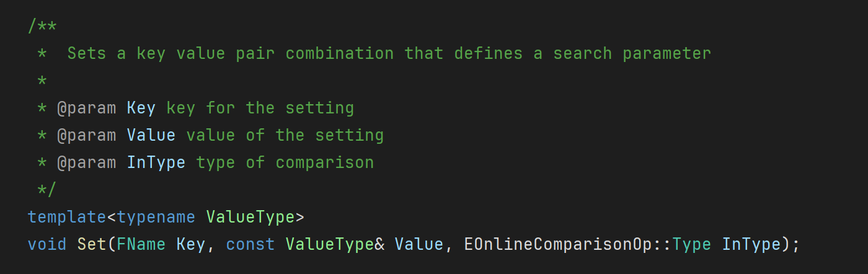Click the comment closing "*/" marker
Screen dimensions: 868x274
click(47, 190)
